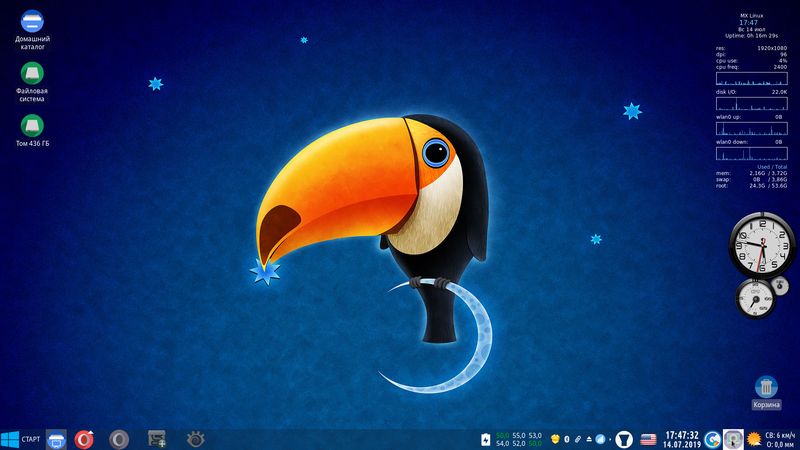Image resolution: width=800 pixels, height=450 pixels.
Task: Click the 'СВ: 6 км/ч' wind reading
Action: [780, 435]
